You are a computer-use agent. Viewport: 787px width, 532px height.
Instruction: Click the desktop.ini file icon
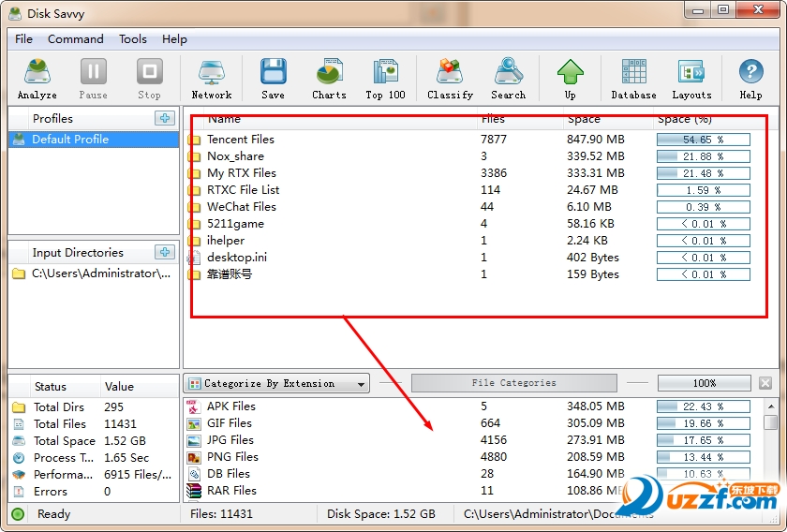[194, 258]
